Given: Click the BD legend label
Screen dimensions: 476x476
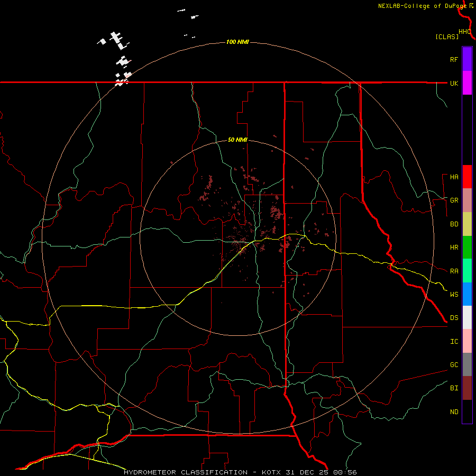Looking at the screenshot, I should pyautogui.click(x=454, y=224).
